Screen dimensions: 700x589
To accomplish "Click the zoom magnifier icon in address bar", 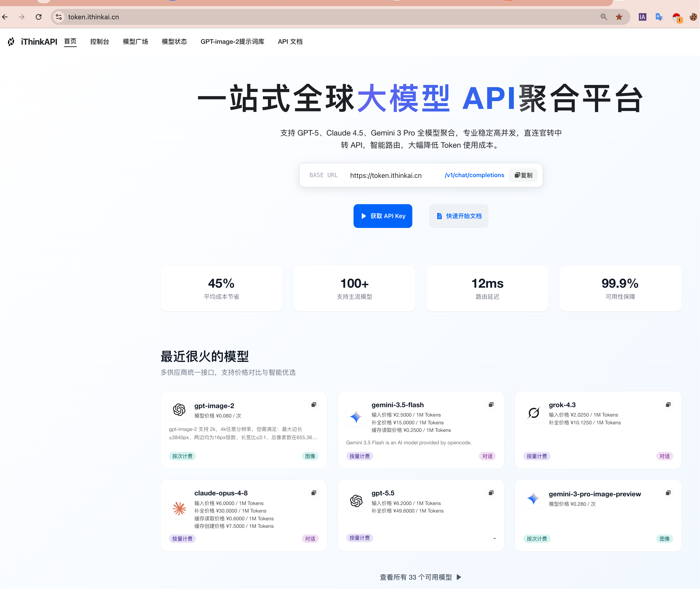I will pos(604,17).
